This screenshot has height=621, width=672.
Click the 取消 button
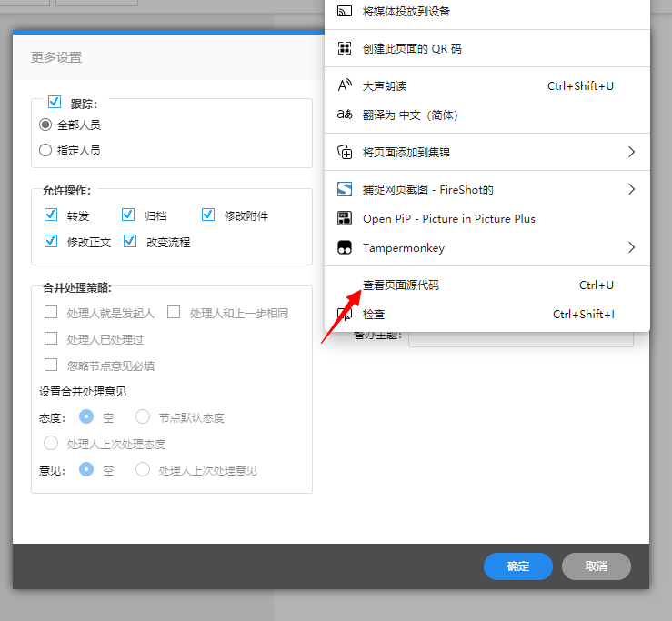(x=597, y=566)
